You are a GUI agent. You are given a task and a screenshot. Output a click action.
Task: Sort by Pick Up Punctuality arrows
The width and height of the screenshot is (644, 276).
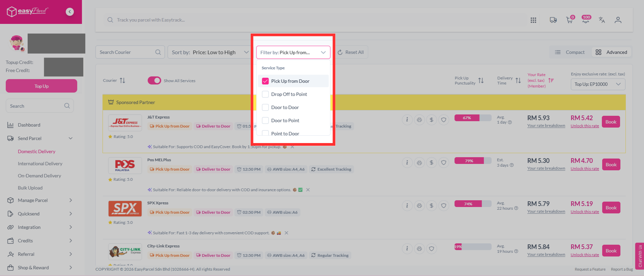tap(481, 80)
